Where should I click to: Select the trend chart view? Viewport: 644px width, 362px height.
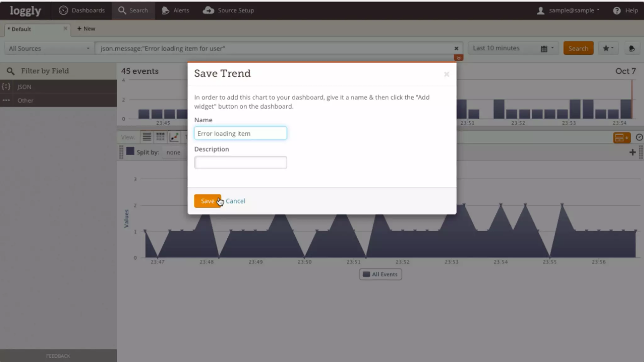pyautogui.click(x=174, y=137)
